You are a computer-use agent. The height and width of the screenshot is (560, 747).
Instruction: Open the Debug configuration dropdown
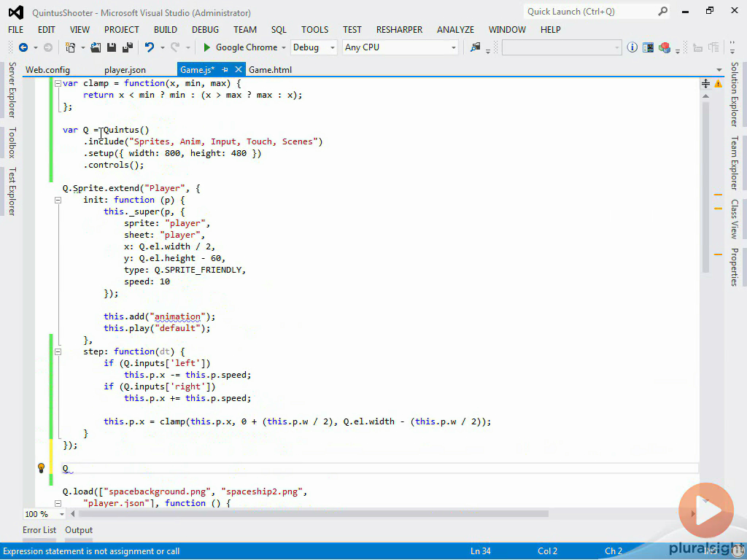332,47
